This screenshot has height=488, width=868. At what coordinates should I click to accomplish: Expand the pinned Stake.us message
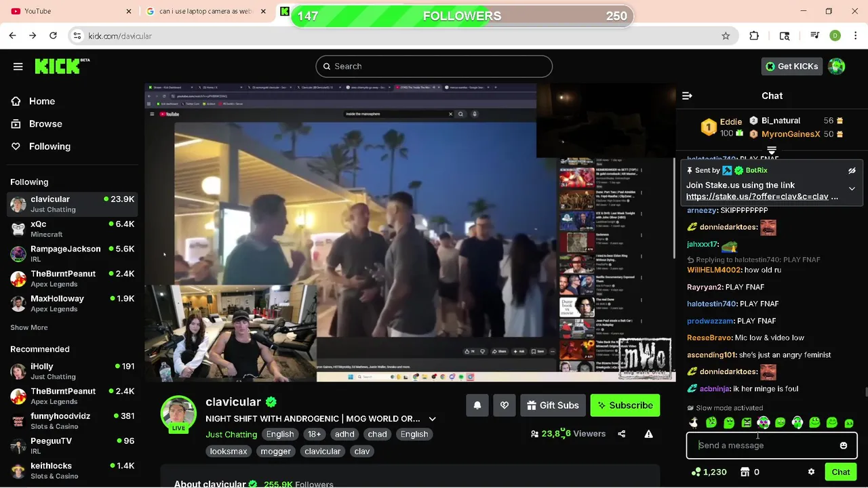(x=852, y=189)
